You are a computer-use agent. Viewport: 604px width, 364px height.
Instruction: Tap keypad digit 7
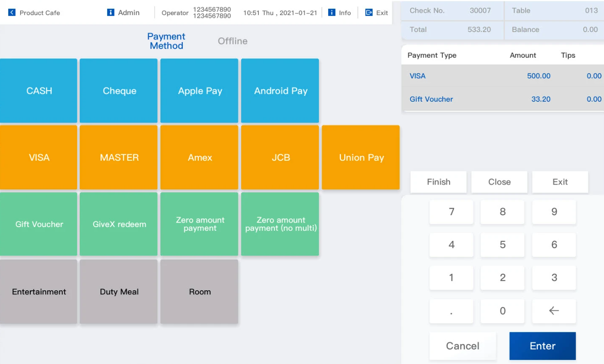click(x=451, y=212)
